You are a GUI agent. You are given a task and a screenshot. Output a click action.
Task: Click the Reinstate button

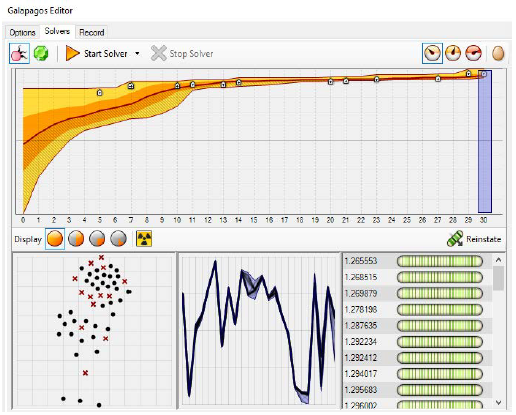point(474,239)
